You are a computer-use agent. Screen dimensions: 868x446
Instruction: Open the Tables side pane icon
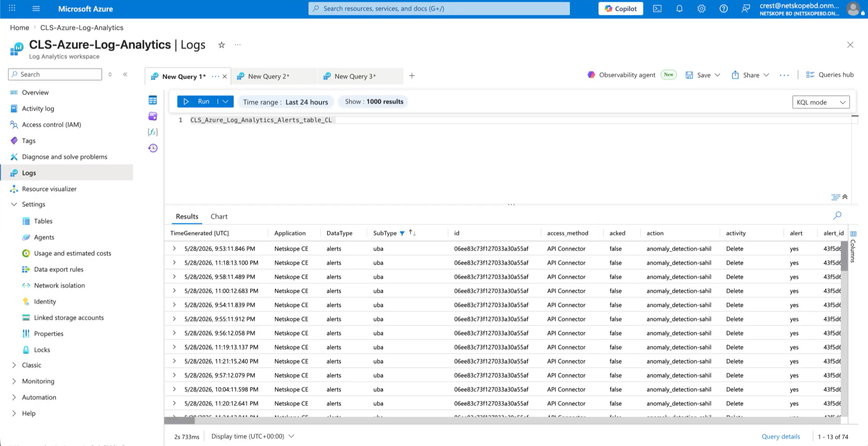click(x=153, y=100)
